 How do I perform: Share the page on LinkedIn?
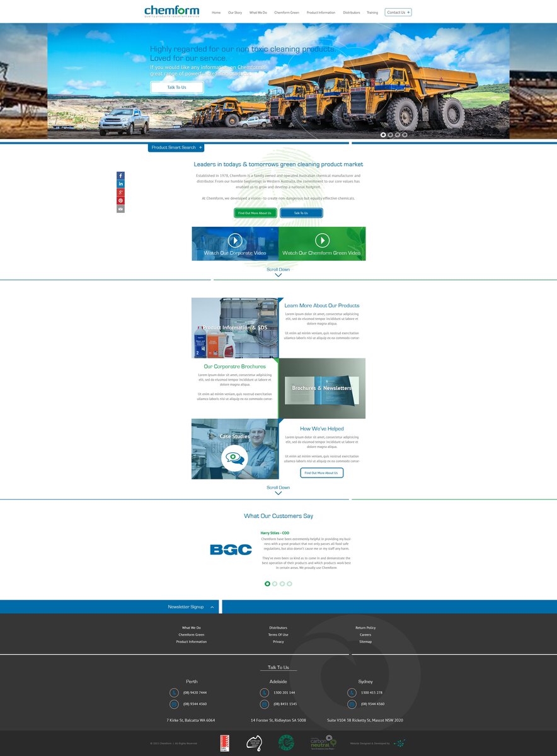[120, 184]
